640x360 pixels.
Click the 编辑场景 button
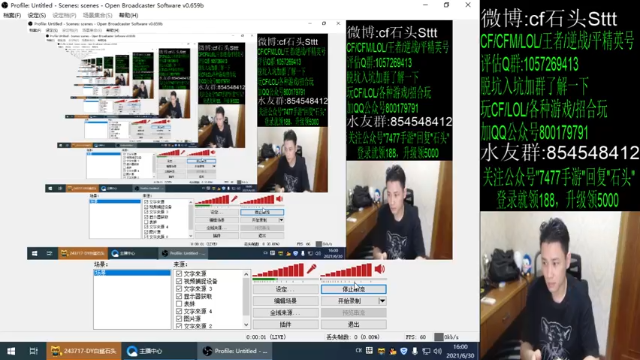click(x=285, y=301)
